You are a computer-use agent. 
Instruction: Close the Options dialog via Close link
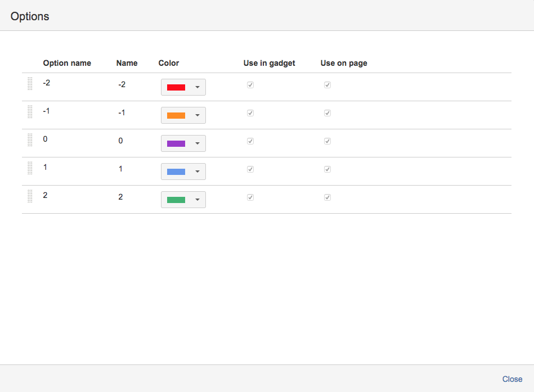click(512, 379)
